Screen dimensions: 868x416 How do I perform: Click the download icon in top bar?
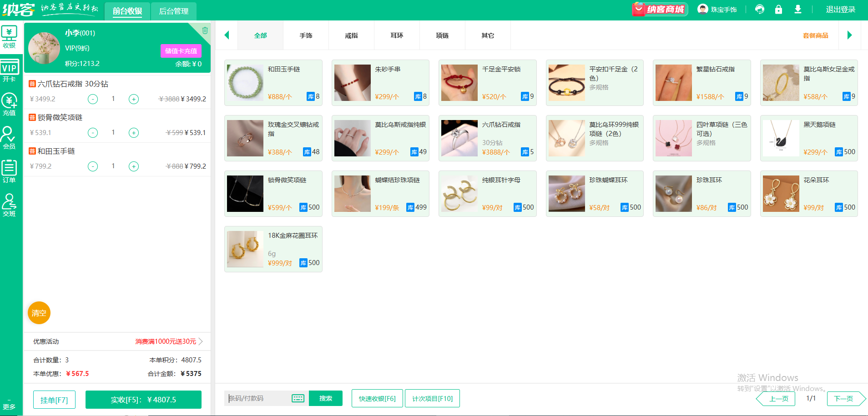point(797,10)
